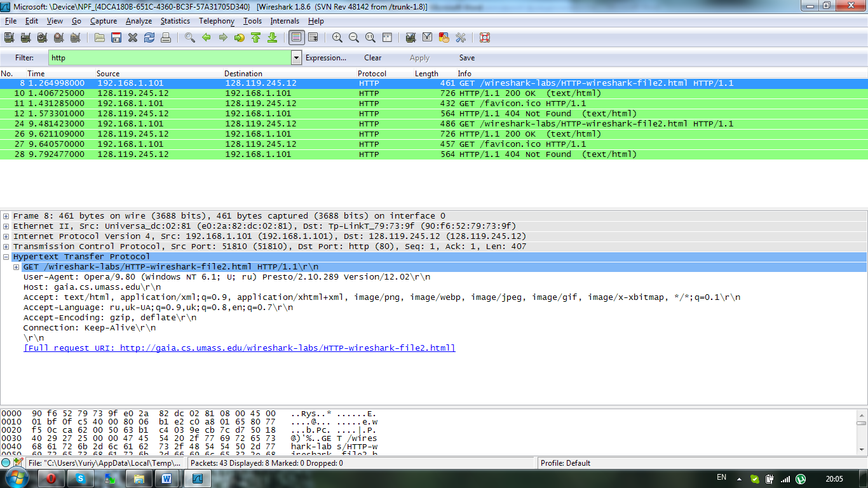Open capture options toolbar icon
The image size is (868, 488).
tap(25, 37)
